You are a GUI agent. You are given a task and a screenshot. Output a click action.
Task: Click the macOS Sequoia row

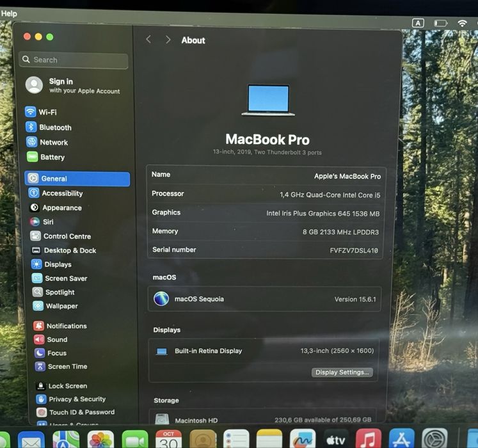(265, 299)
